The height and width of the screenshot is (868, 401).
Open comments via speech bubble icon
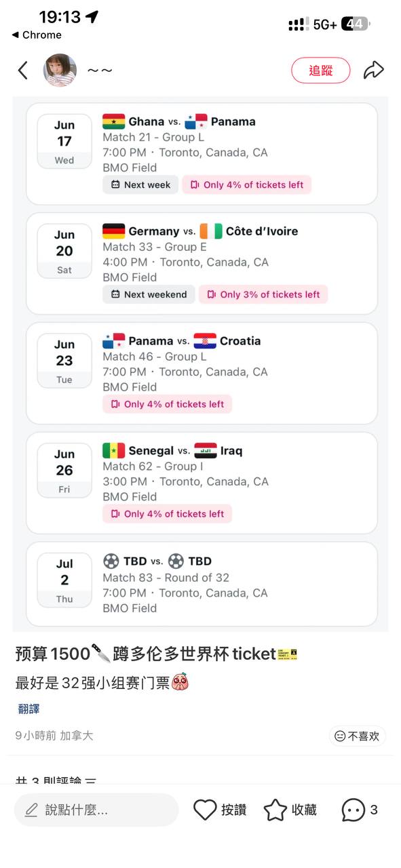[x=354, y=810]
